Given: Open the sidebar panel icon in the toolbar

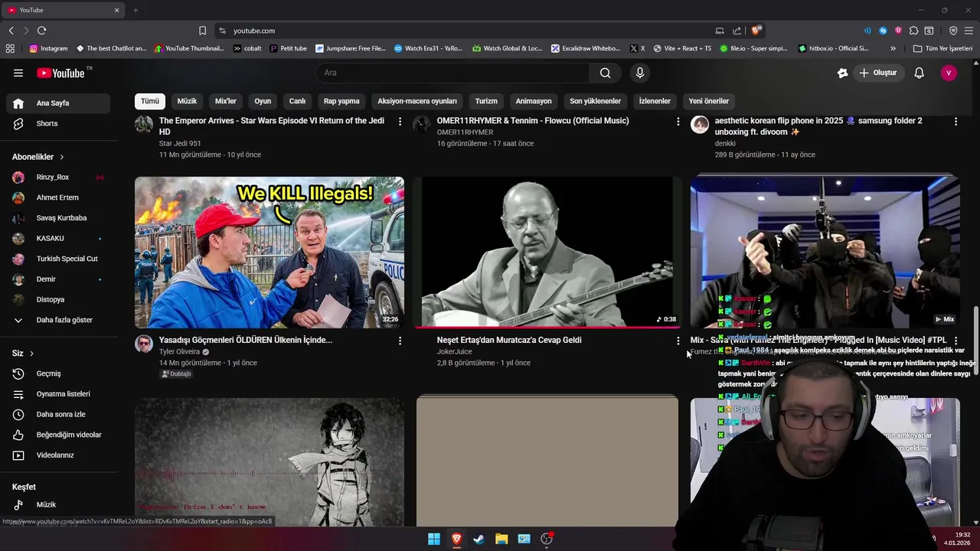Looking at the screenshot, I should coord(929,31).
